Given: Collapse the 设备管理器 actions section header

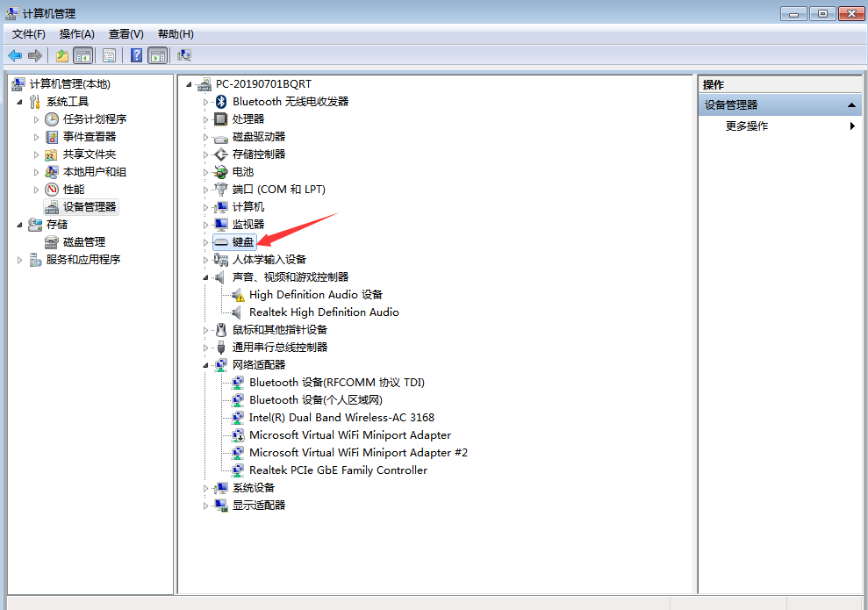Looking at the screenshot, I should click(x=851, y=105).
